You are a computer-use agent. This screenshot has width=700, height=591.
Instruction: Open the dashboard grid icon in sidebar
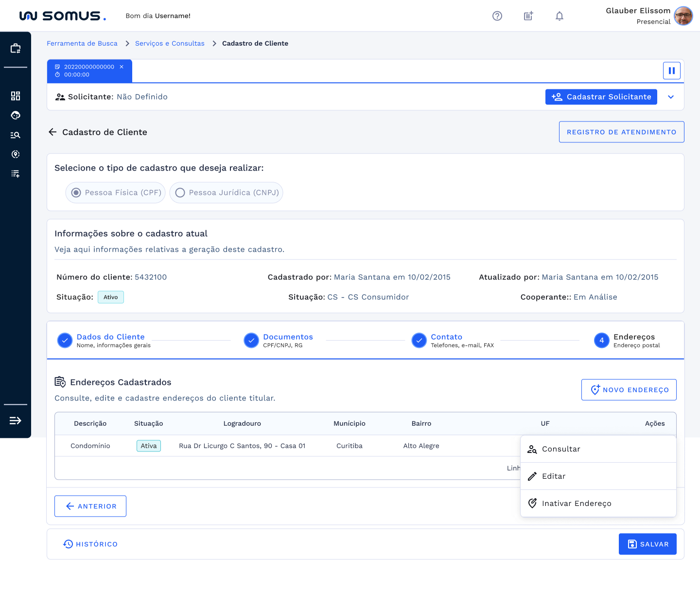coord(16,96)
